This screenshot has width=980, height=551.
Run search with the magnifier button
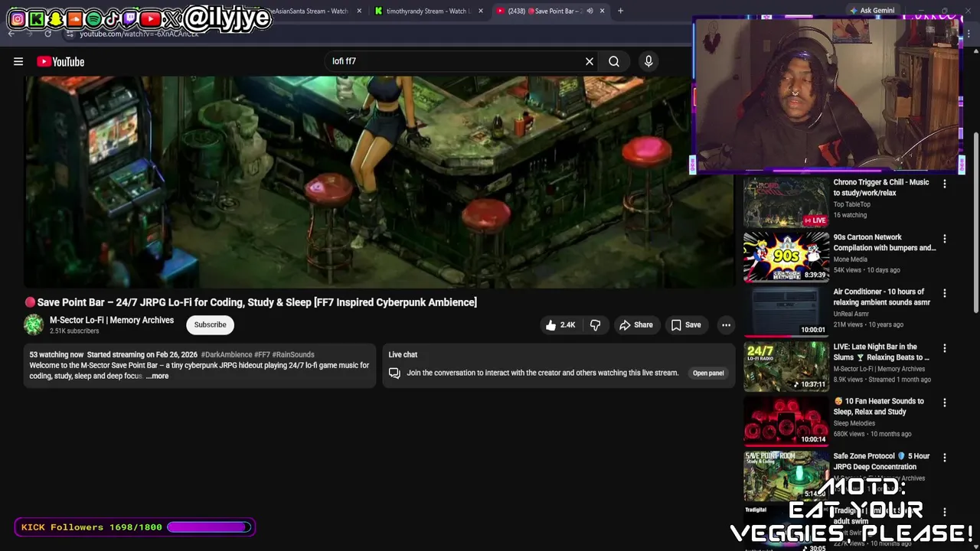pyautogui.click(x=614, y=61)
